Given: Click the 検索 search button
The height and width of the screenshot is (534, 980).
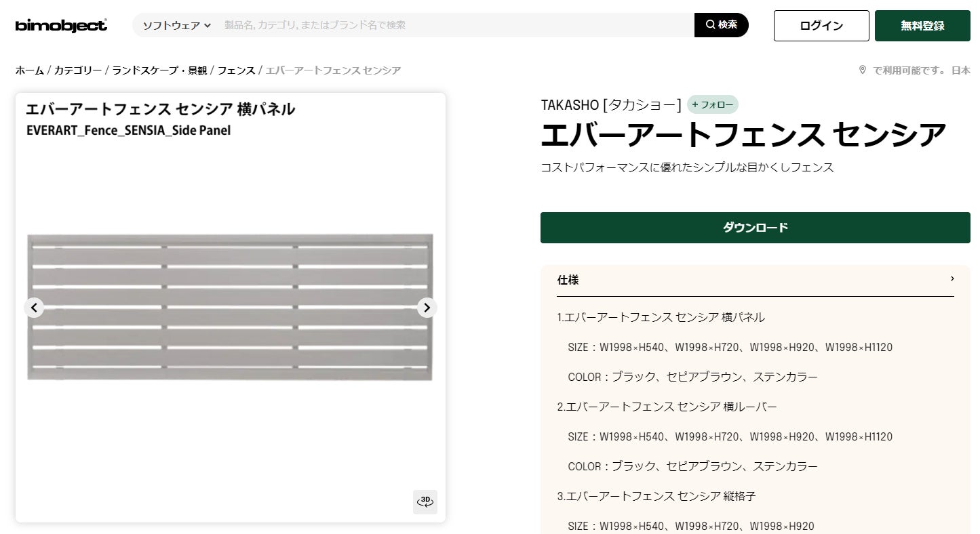Looking at the screenshot, I should point(722,25).
